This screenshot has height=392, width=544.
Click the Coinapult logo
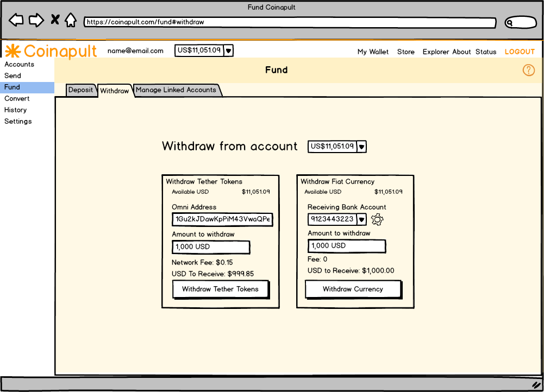(51, 51)
